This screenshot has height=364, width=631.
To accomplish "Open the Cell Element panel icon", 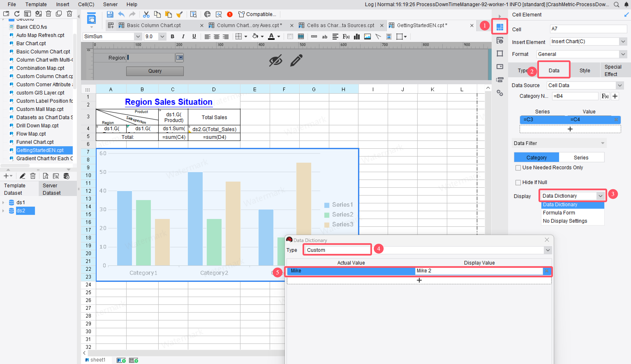I will click(500, 27).
